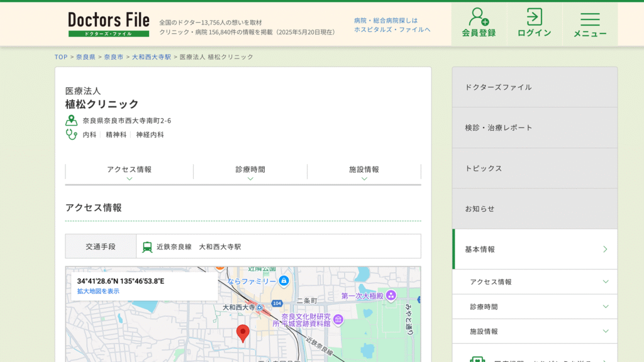This screenshot has width=644, height=362.
Task: Select トピックス in the sidebar
Action: coord(535,168)
